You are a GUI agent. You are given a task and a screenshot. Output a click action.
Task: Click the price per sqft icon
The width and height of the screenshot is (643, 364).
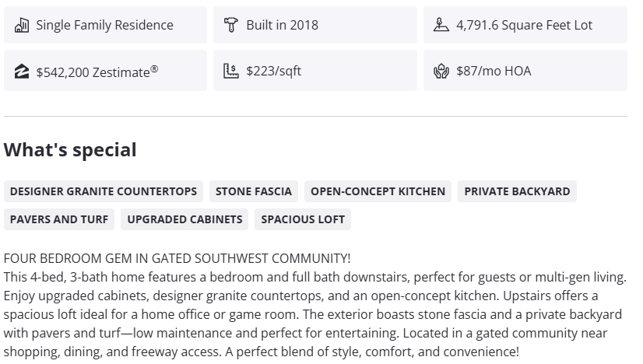pyautogui.click(x=230, y=71)
